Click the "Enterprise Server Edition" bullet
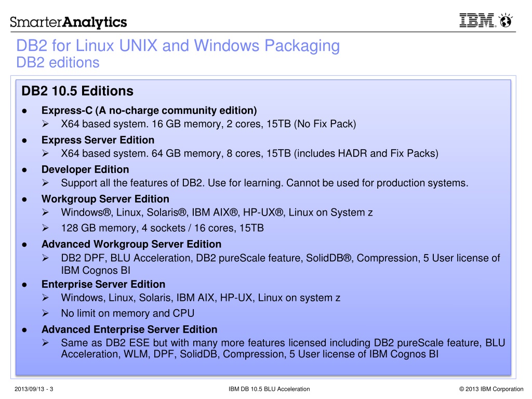The image size is (532, 399). (x=103, y=284)
